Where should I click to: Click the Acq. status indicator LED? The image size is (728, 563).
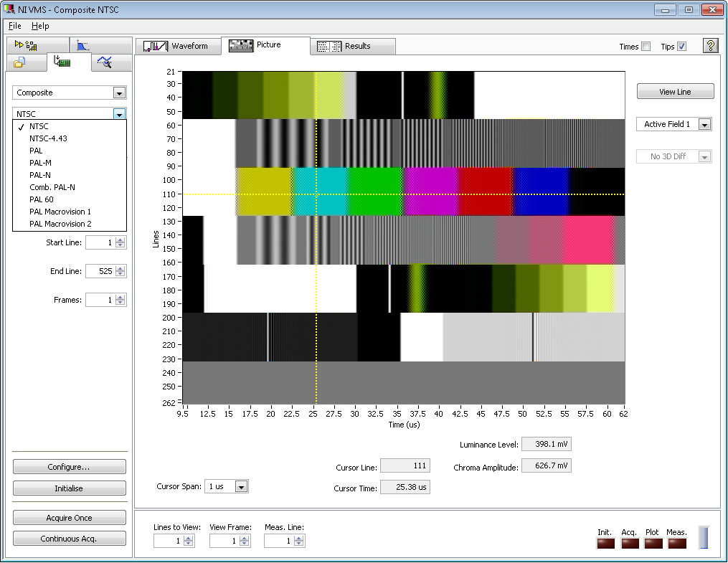tap(629, 544)
